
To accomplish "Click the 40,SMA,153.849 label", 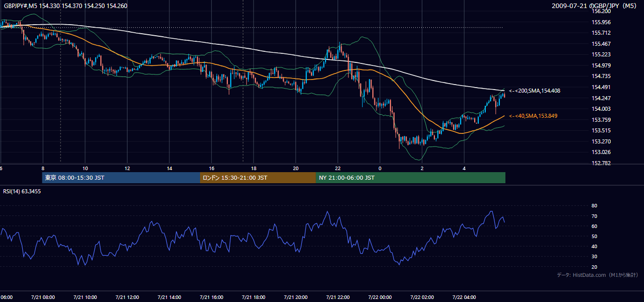I will (533, 116).
